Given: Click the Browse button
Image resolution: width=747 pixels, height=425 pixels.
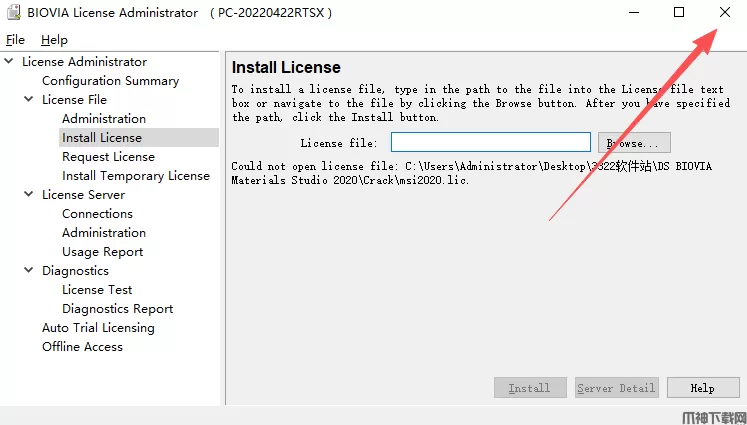Looking at the screenshot, I should pyautogui.click(x=633, y=143).
